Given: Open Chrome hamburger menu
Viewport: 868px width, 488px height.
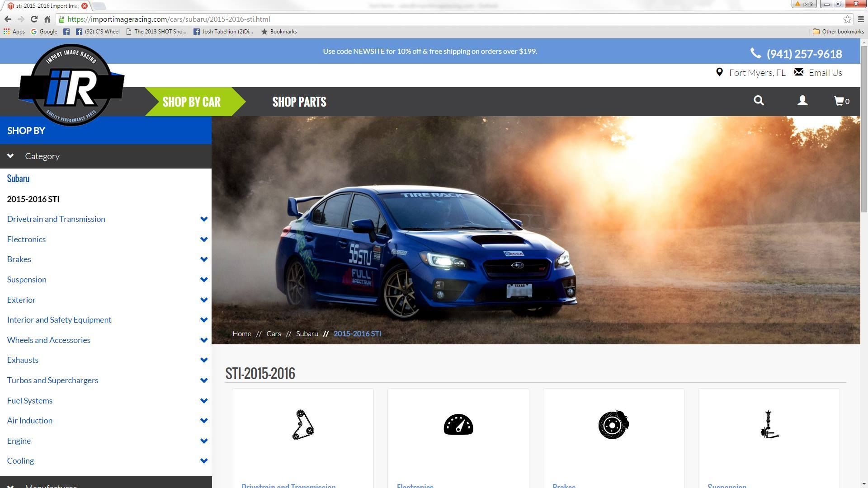Looking at the screenshot, I should coord(861,19).
